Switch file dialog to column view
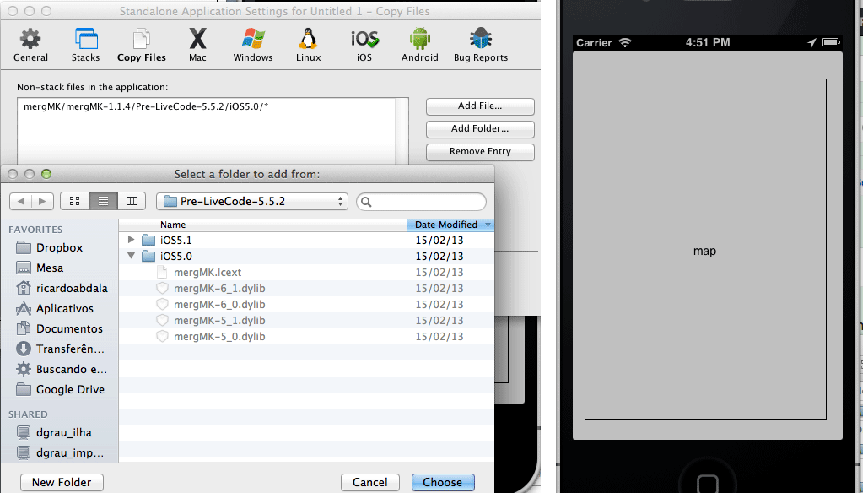Screen dimensions: 868x493 131,201
